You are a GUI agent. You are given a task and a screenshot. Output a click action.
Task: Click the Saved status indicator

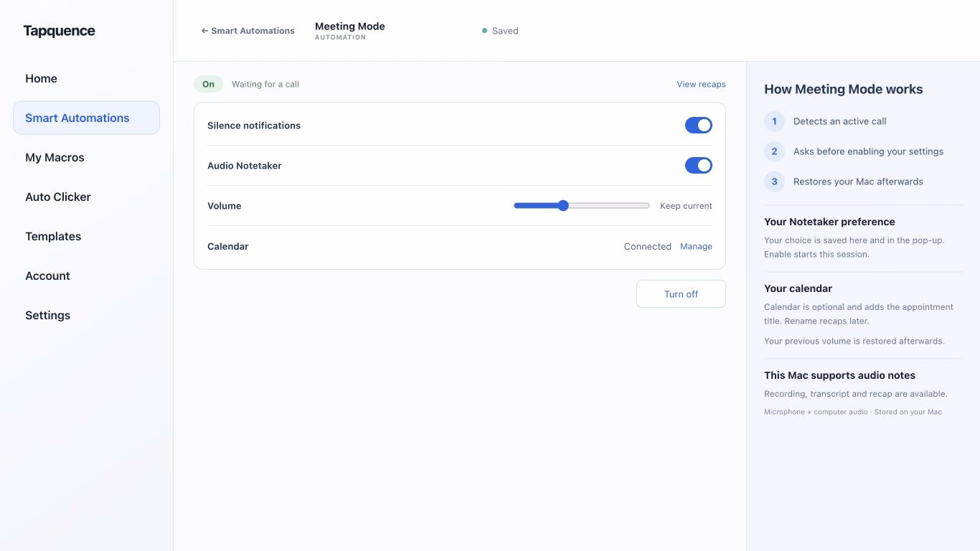(x=500, y=31)
